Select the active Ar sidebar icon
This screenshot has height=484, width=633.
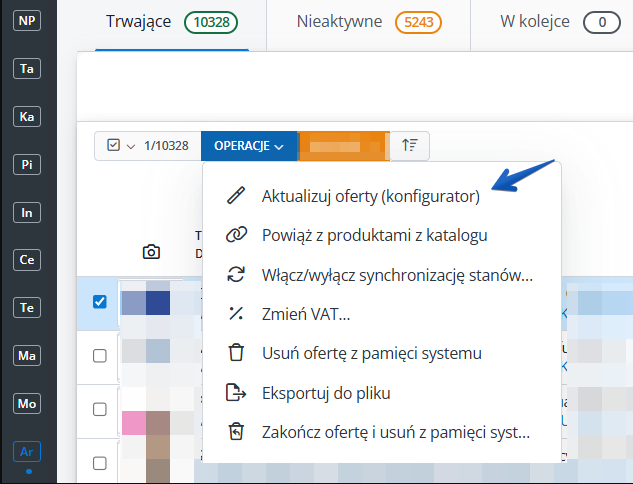(27, 452)
